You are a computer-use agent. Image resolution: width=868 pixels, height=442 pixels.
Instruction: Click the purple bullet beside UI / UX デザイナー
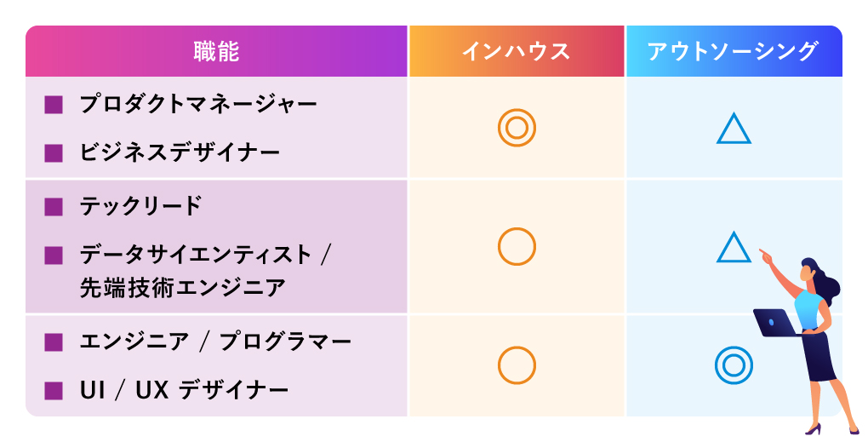pyautogui.click(x=54, y=391)
